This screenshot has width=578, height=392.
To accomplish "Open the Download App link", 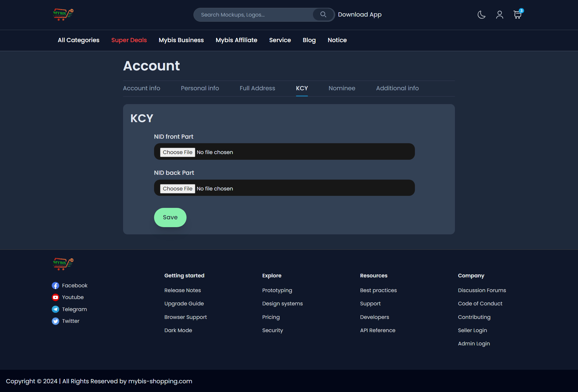I will (x=360, y=14).
